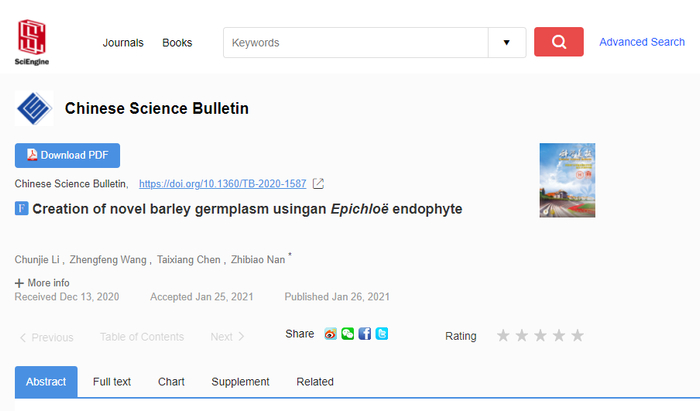Image resolution: width=700 pixels, height=411 pixels.
Task: Share article on Twitter
Action: click(381, 334)
